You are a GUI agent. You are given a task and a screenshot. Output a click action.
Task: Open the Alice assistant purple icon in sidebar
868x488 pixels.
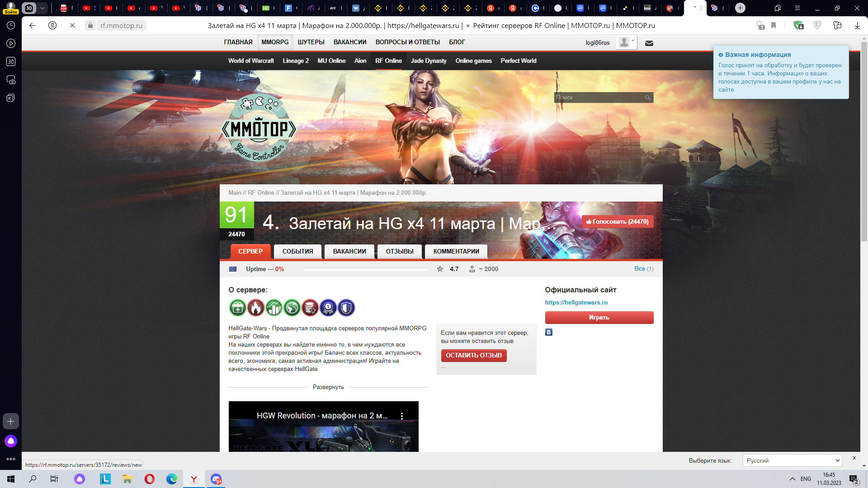11,441
